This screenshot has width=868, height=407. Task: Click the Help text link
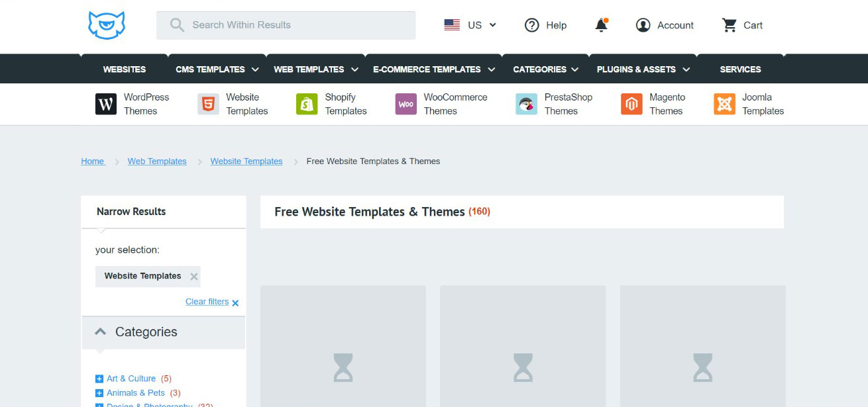pos(557,25)
